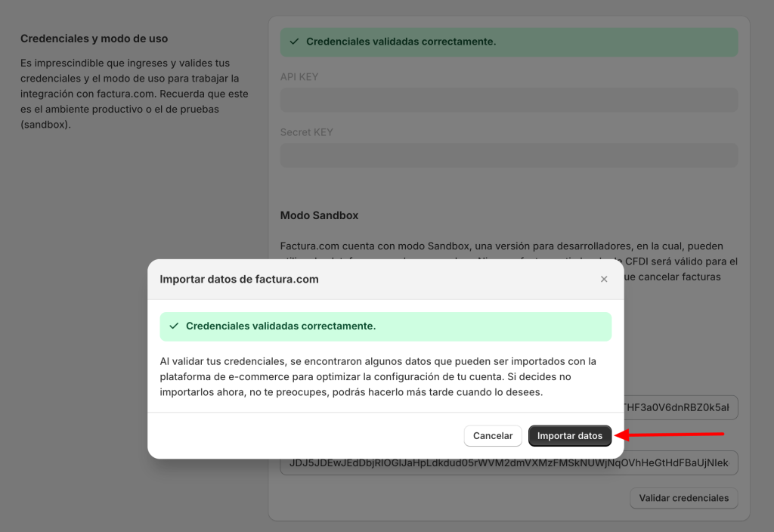Click the field starting with JDJ5JDEwJEdDbjRlOGl

pos(509,463)
